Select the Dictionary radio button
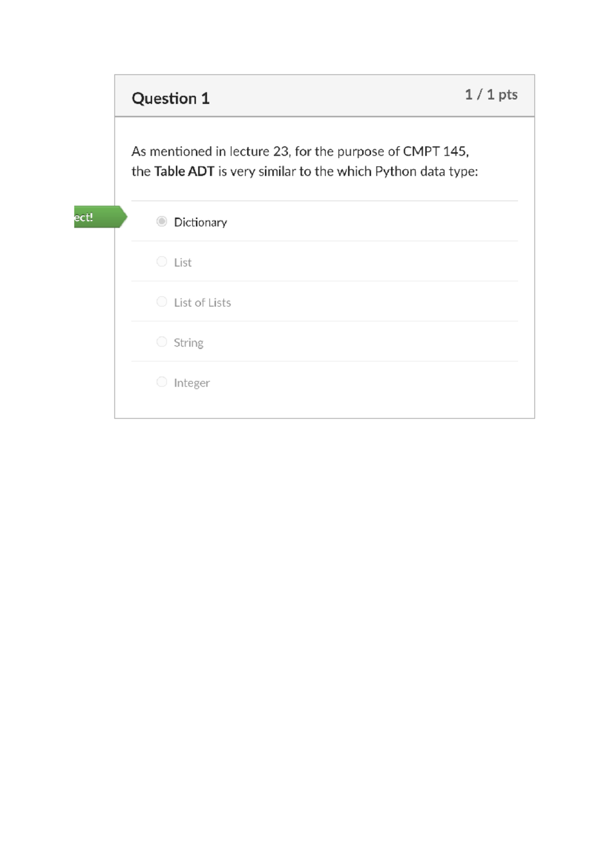The height and width of the screenshot is (868, 613). (161, 221)
